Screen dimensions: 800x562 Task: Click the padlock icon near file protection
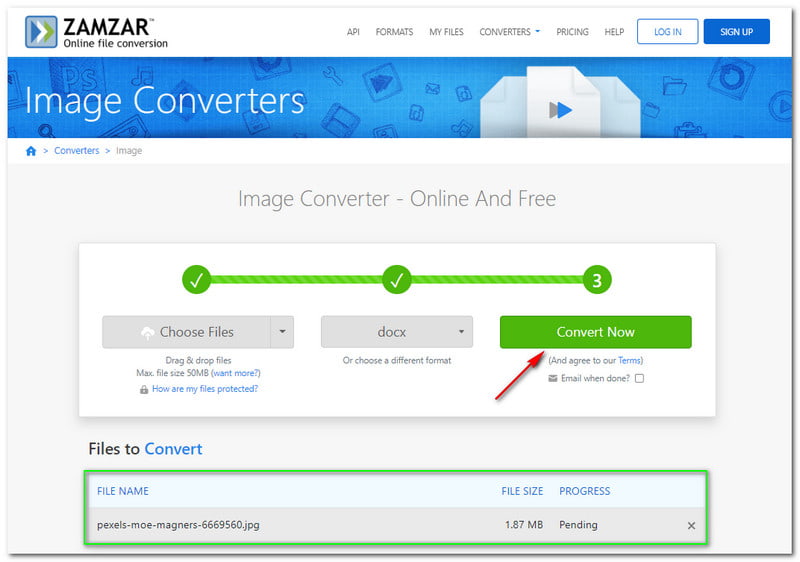coord(144,389)
